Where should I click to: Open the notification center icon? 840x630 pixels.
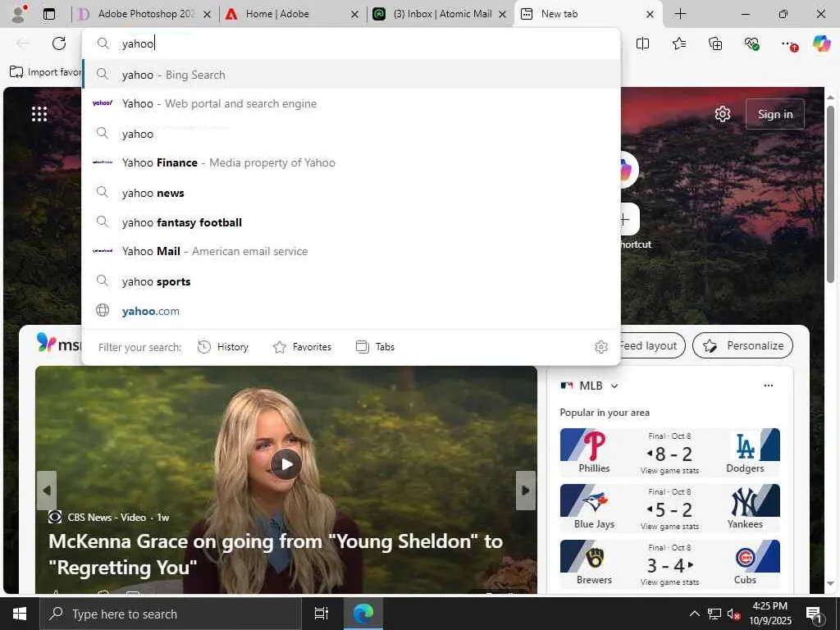815,614
